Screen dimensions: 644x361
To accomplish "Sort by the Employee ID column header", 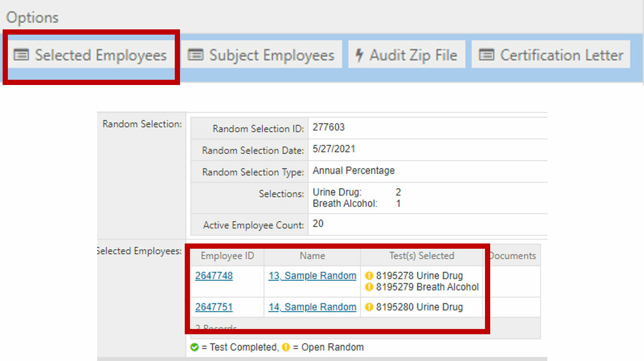I will coord(227,256).
